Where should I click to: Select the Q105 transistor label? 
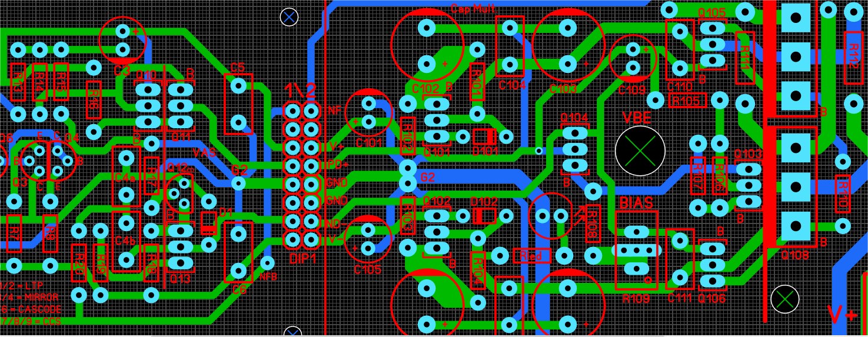pyautogui.click(x=712, y=12)
